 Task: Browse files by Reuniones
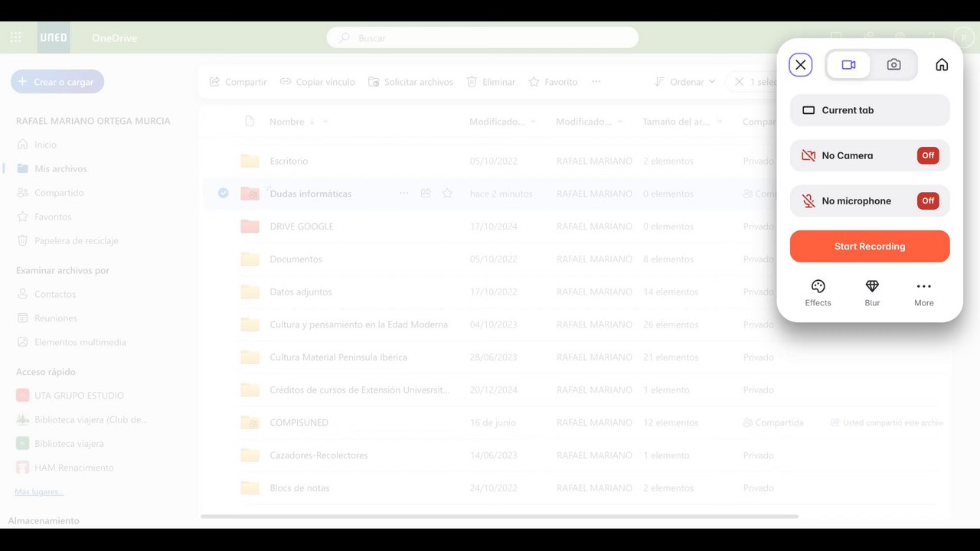click(56, 318)
